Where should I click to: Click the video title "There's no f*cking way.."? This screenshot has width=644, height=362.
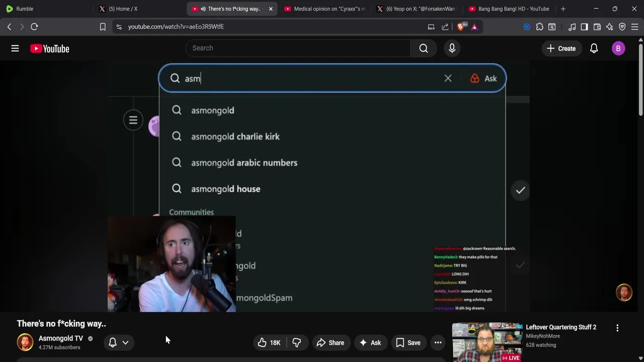click(x=61, y=324)
